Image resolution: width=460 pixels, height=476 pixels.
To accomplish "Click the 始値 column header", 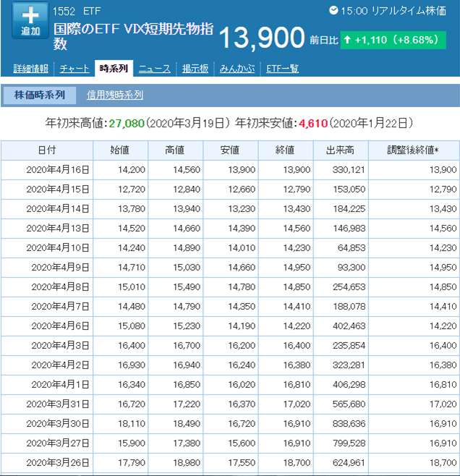I will [x=121, y=150].
